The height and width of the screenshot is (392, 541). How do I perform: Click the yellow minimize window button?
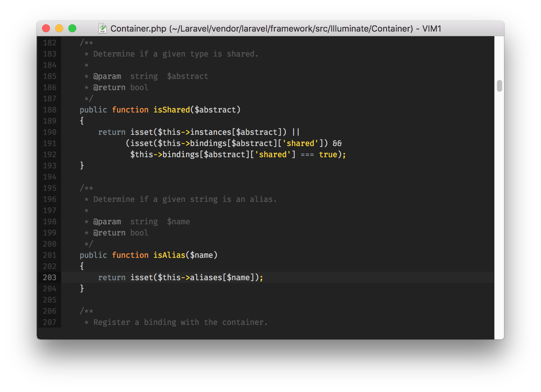[59, 29]
